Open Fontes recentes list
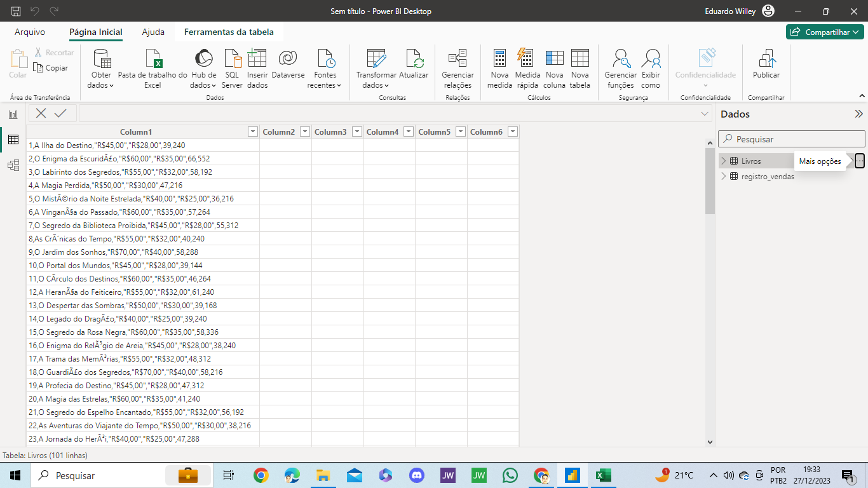Screen dimensions: 868x488 [325, 69]
